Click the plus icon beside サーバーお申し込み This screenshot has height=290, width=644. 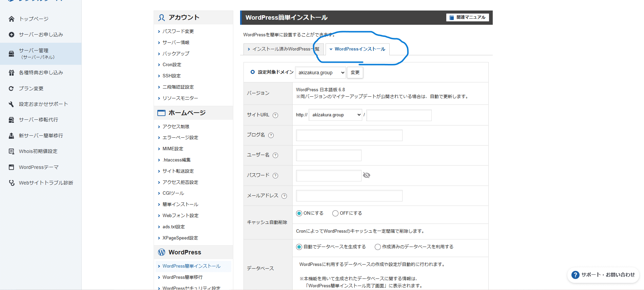tap(12, 35)
